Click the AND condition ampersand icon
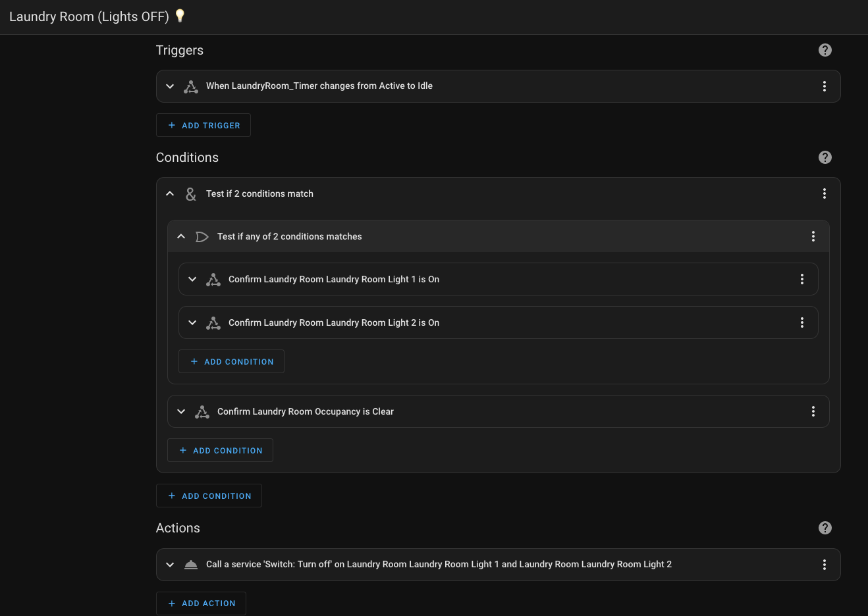This screenshot has width=868, height=616. click(191, 193)
